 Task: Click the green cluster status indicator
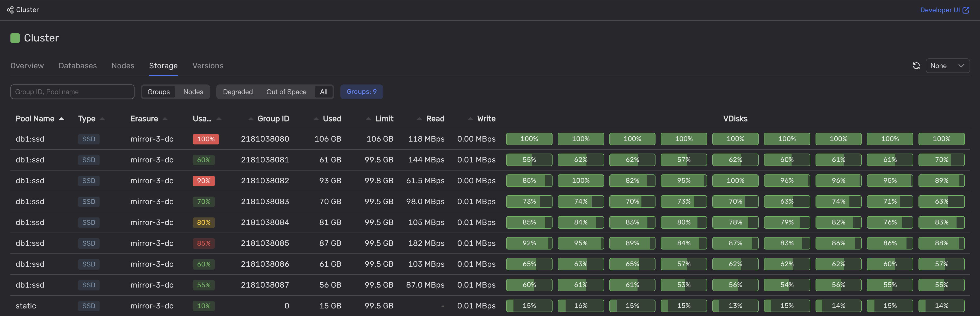tap(15, 38)
